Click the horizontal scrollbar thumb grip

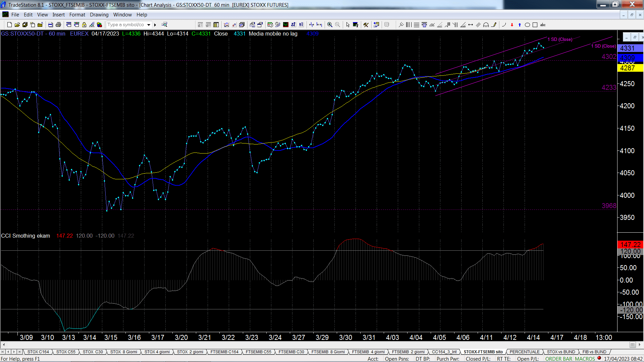(633, 345)
